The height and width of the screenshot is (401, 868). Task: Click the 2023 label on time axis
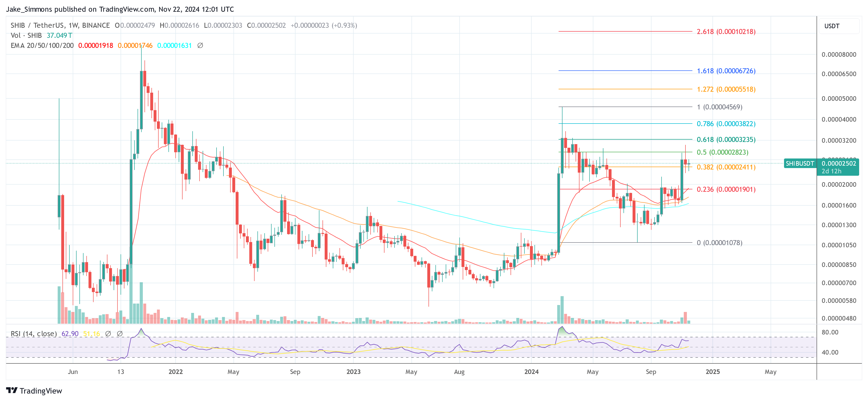353,372
